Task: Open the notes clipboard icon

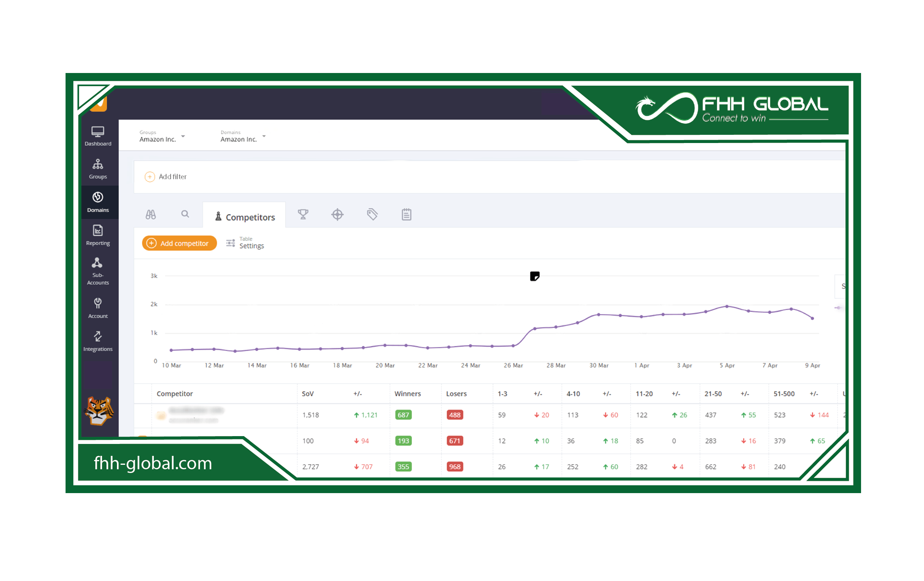Action: [x=406, y=215]
